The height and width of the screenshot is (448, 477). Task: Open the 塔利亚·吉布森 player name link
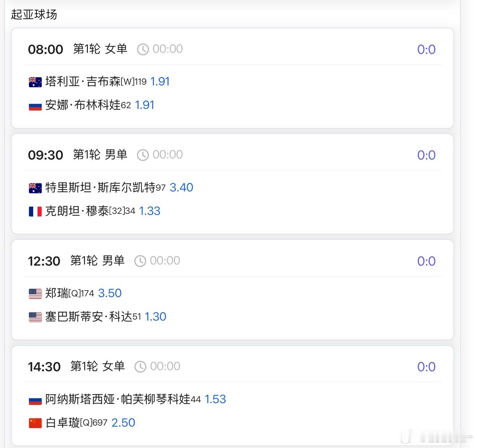(87, 81)
